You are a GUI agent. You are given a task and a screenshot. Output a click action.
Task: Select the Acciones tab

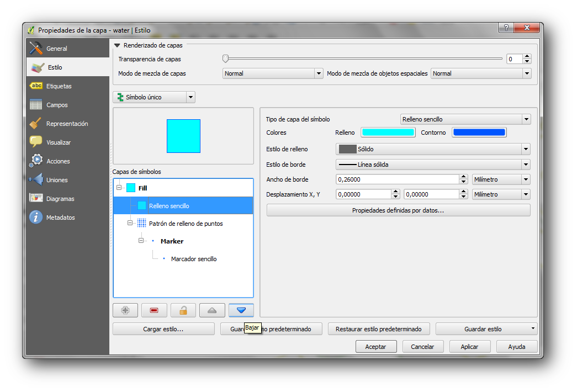pyautogui.click(x=68, y=161)
